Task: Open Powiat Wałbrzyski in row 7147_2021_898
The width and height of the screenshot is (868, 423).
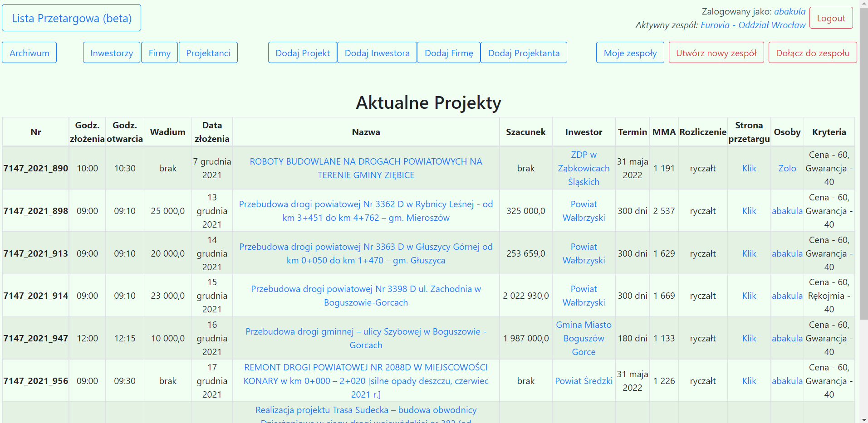Action: (x=584, y=211)
